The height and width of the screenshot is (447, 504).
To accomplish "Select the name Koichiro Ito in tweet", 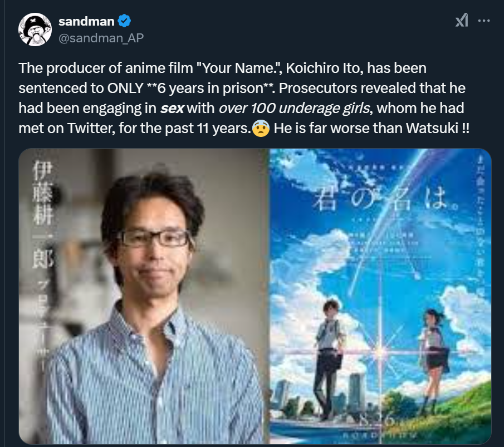I will pos(324,68).
